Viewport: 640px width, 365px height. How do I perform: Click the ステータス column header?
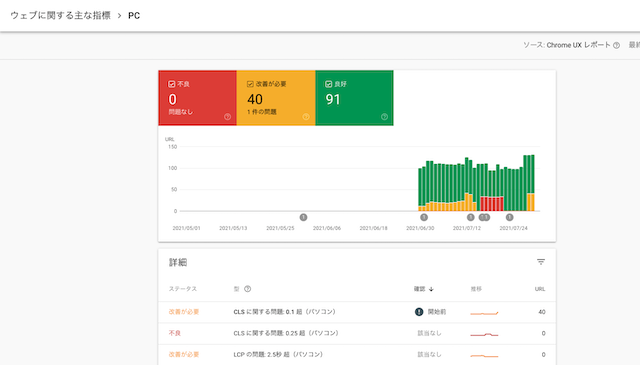pos(183,289)
